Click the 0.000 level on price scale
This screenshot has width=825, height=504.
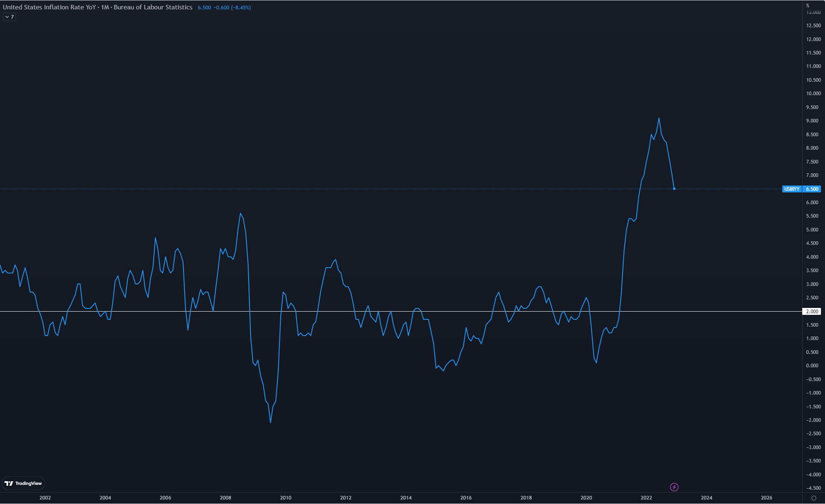pos(812,366)
